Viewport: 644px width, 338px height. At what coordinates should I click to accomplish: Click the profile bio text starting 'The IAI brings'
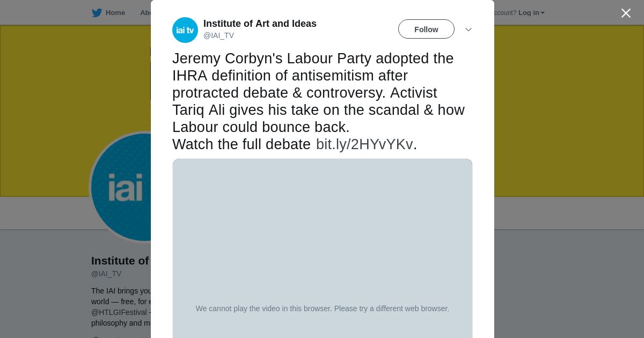[122, 291]
